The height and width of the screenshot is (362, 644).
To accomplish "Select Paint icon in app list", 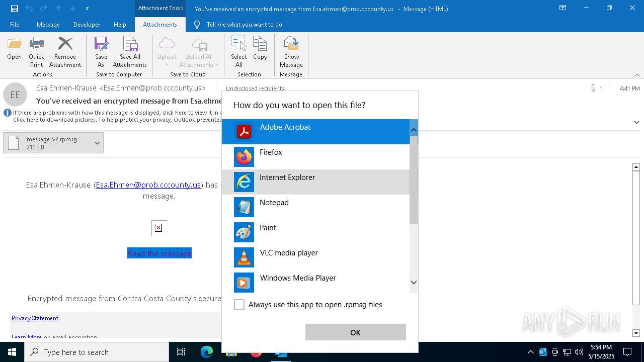I will click(x=244, y=232).
